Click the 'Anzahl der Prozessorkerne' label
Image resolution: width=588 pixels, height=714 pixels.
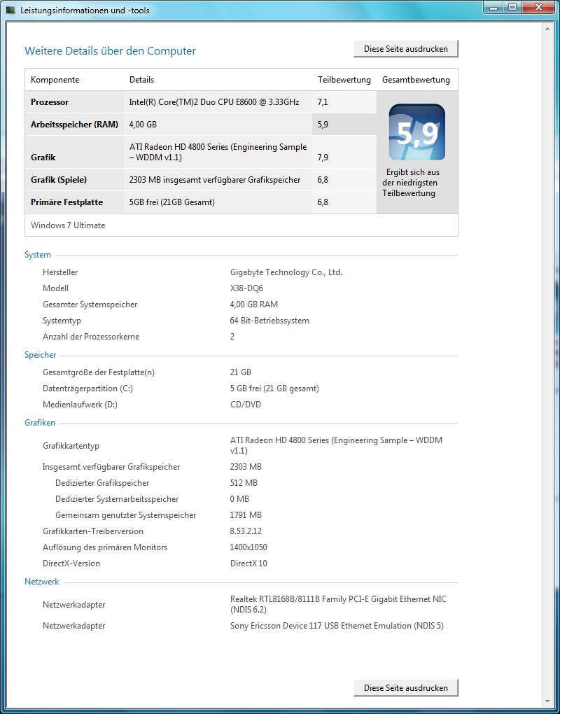[x=91, y=337]
